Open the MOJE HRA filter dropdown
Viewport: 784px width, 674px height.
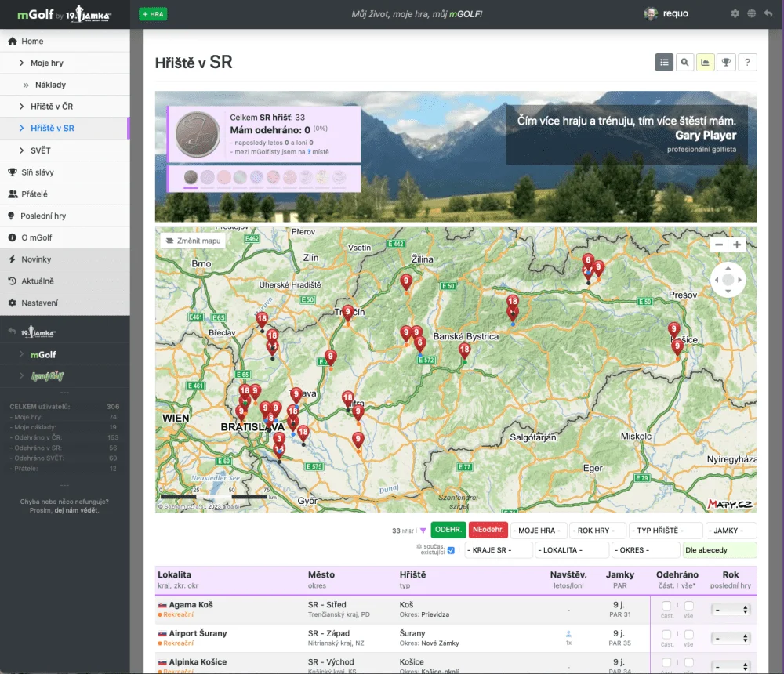click(x=539, y=531)
